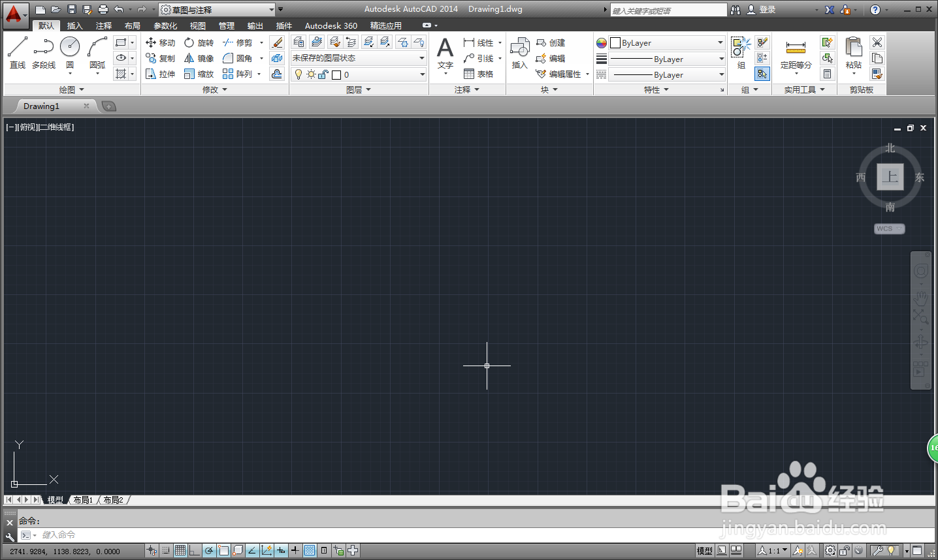Expand the 特性 panel
Screen dimensions: 938x560
(656, 89)
